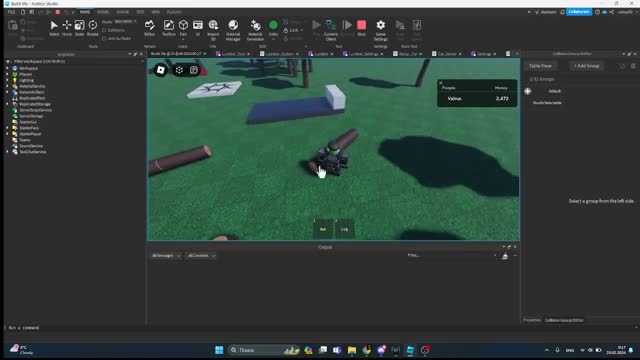Select the Default collision group
This screenshot has height=360, width=640.
coord(554,91)
